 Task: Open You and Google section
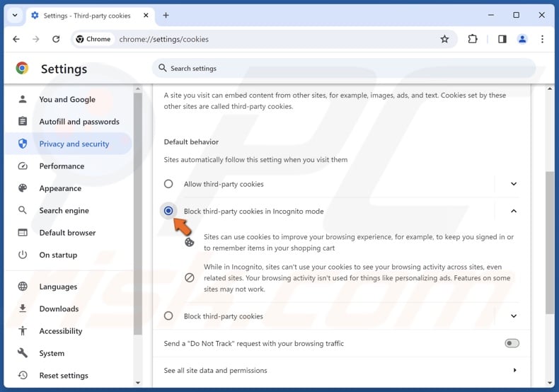(68, 100)
